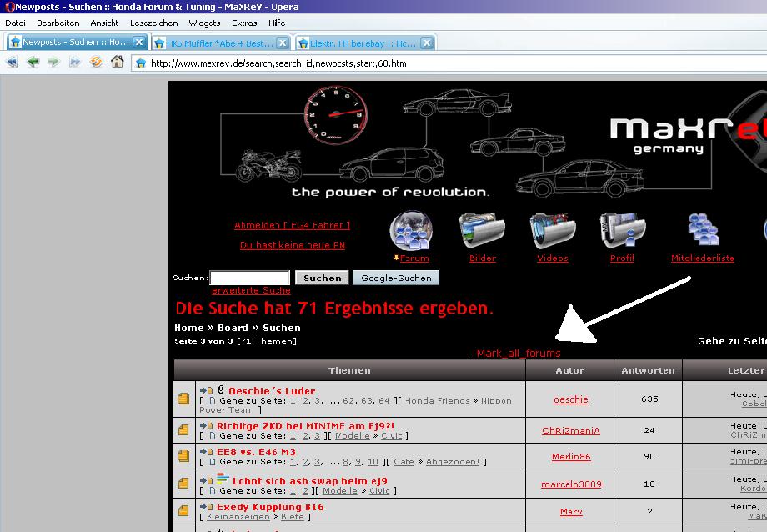Viewport: 767px width, 532px height.
Task: Click the Suchen button
Action: click(x=322, y=278)
